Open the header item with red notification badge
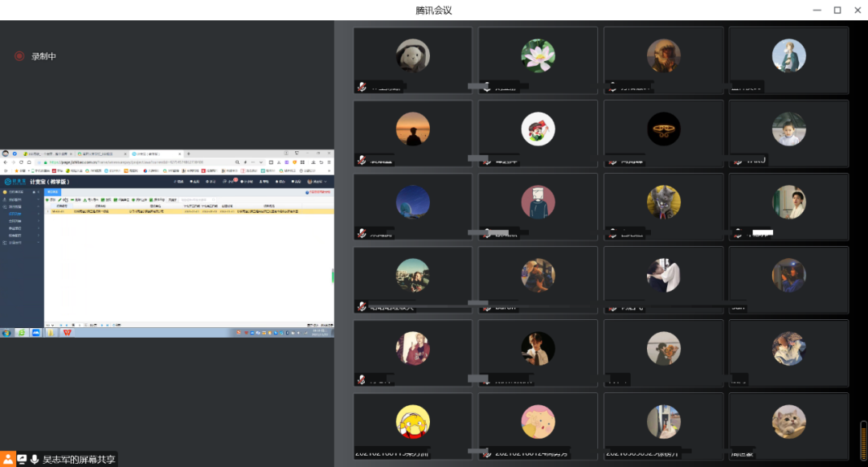Viewport: 868px width, 467px height. pyautogui.click(x=231, y=182)
